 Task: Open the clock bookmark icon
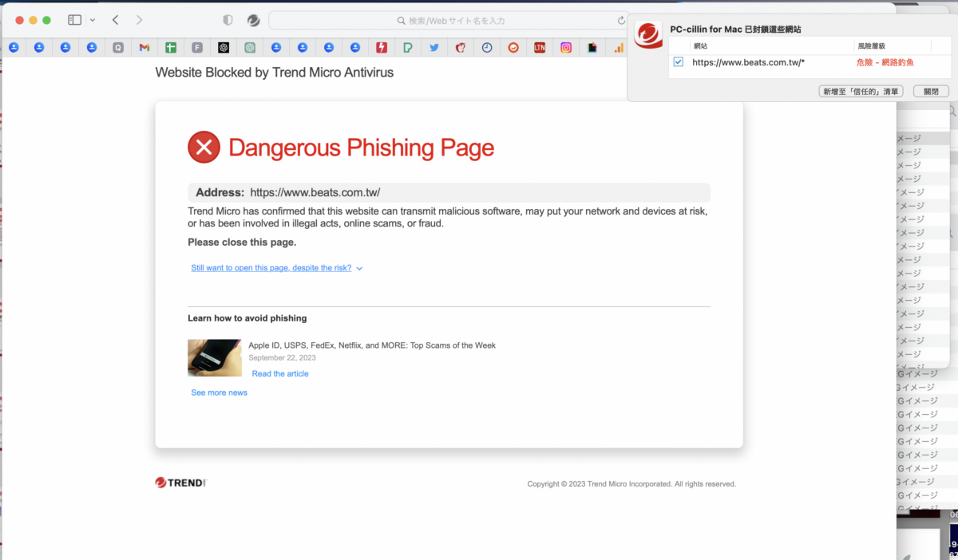point(487,48)
